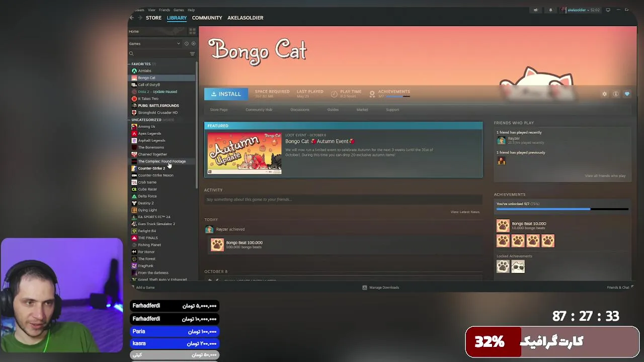Switch to the LIBRARY tab
644x362 pixels.
(177, 18)
